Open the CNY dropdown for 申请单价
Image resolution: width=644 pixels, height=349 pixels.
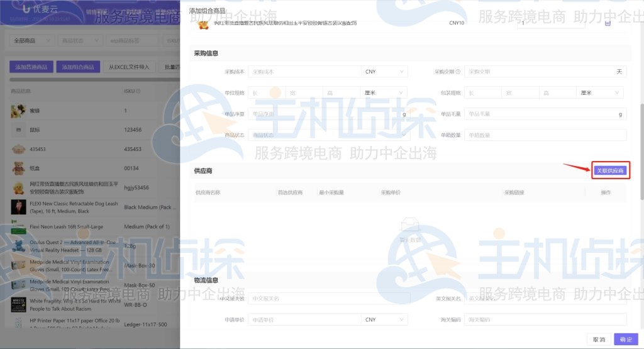(x=384, y=319)
